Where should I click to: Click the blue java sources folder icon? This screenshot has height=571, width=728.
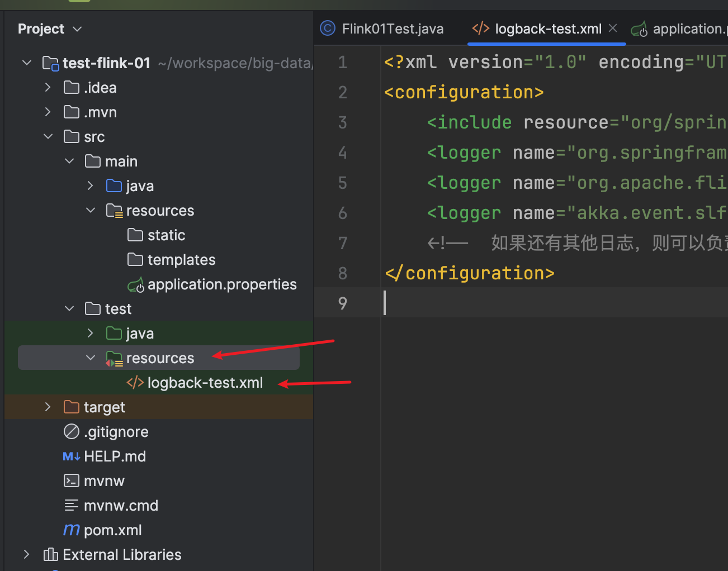click(x=114, y=185)
